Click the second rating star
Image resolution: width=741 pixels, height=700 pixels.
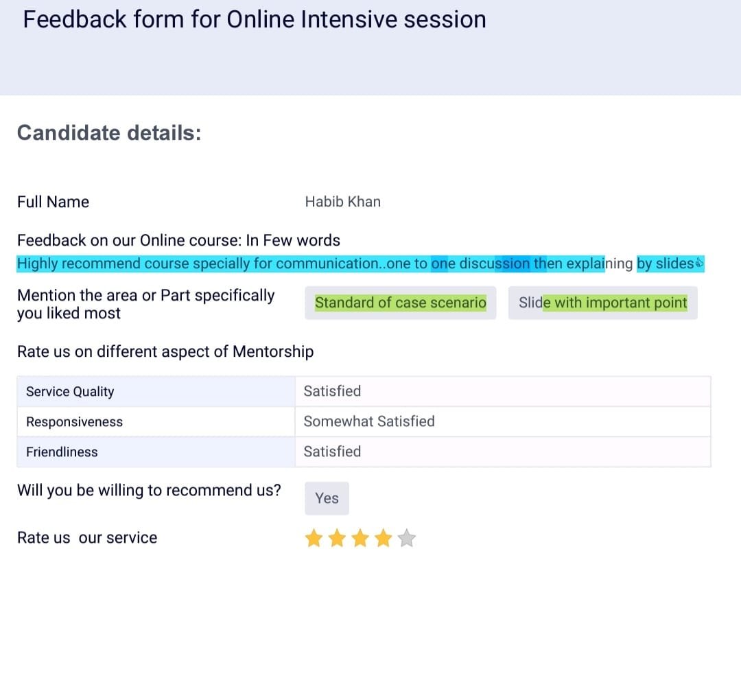coord(337,538)
